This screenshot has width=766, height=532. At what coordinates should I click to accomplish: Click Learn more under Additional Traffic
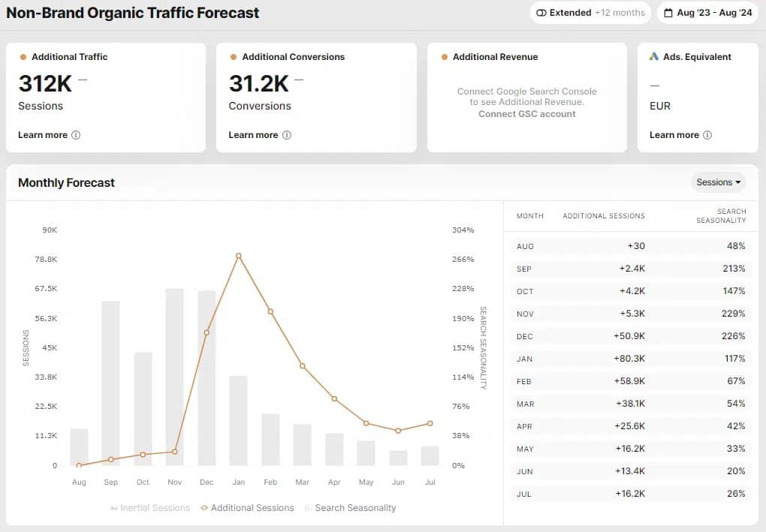tap(43, 136)
